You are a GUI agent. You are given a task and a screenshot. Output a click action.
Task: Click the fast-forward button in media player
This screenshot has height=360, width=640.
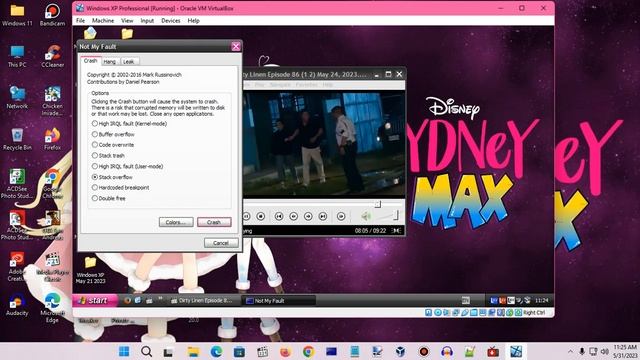pos(308,216)
